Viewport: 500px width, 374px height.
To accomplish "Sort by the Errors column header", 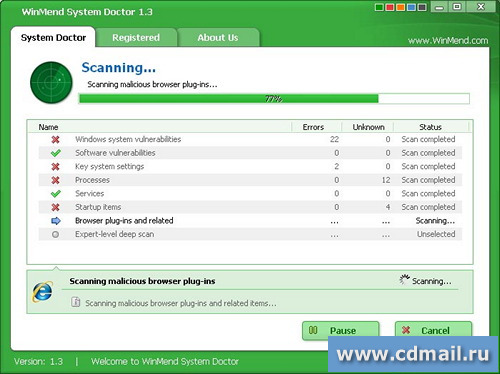I will [x=313, y=127].
